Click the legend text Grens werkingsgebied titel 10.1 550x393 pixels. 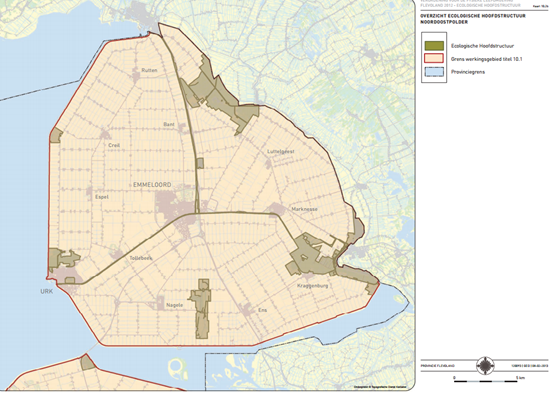[x=487, y=59]
